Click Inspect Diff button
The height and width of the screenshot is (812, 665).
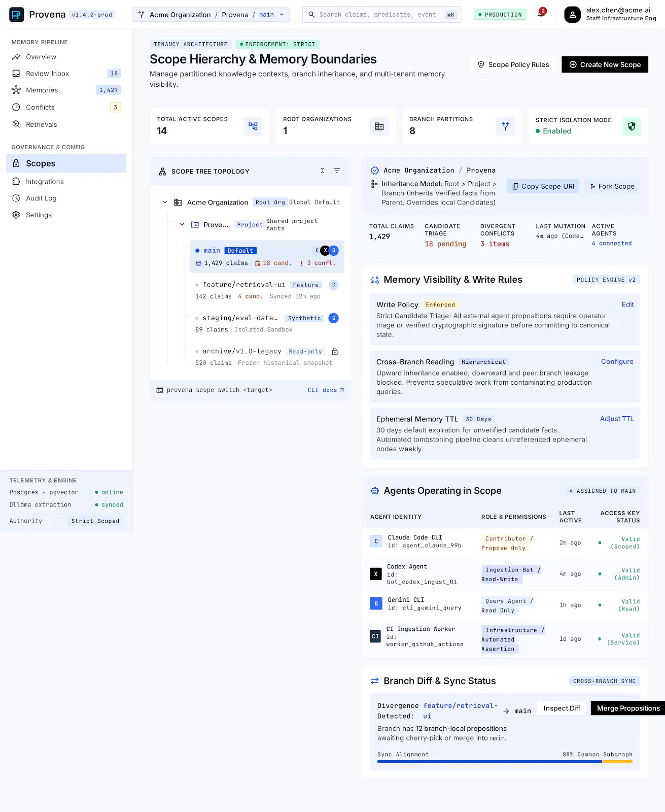(562, 708)
